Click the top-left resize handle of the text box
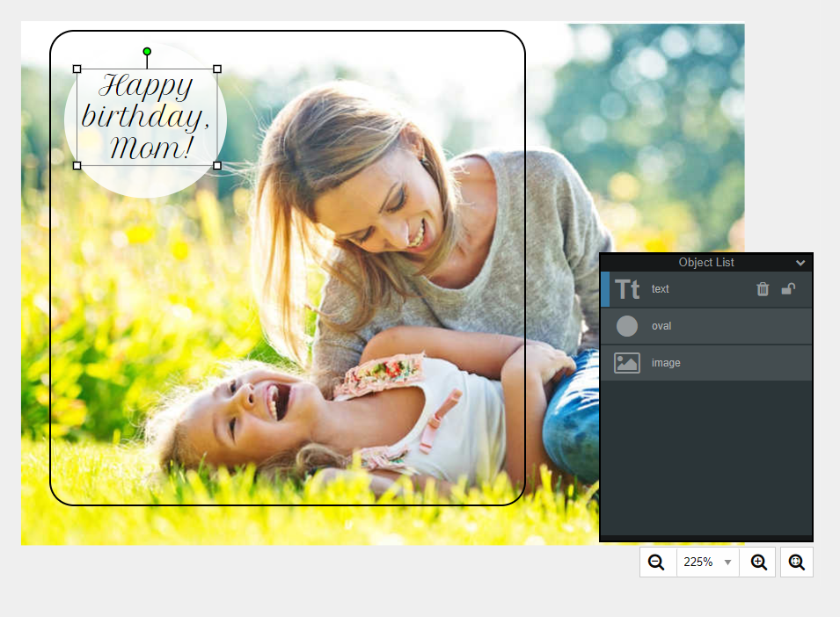This screenshot has height=617, width=840. [x=77, y=69]
